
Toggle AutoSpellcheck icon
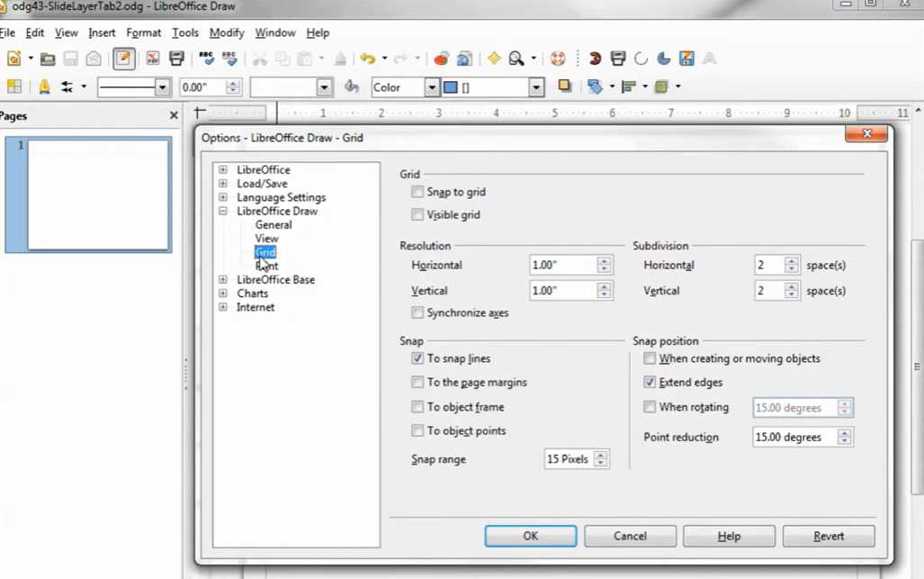[x=229, y=59]
